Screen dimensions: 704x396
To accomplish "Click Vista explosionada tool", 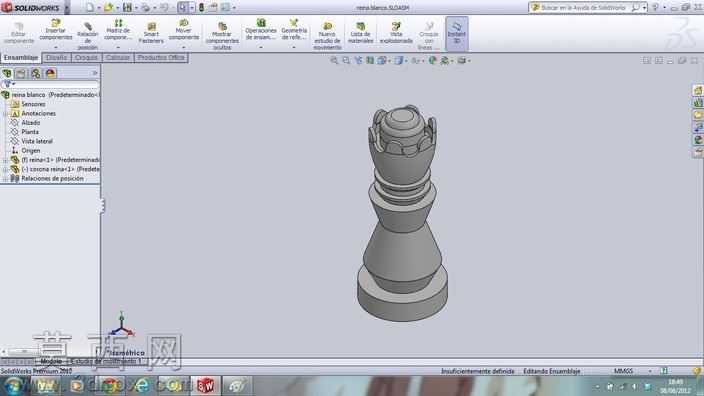I will click(x=396, y=33).
